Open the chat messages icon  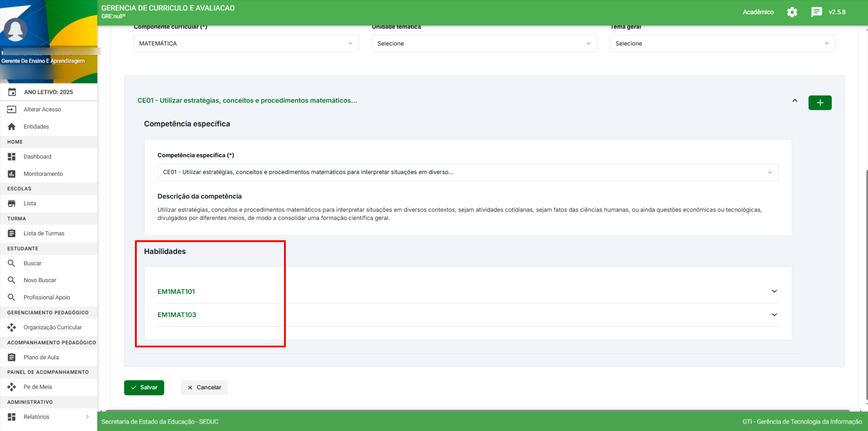[x=816, y=12]
